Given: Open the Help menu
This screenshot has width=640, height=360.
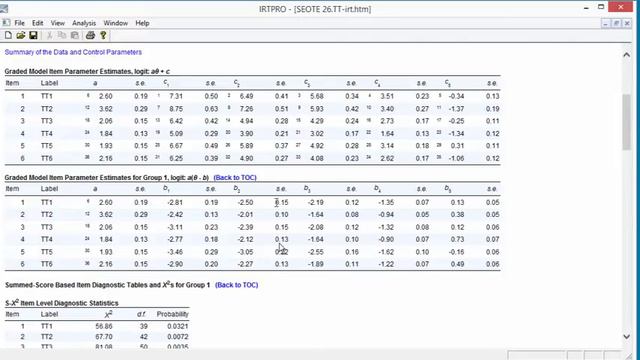Looking at the screenshot, I should (142, 23).
